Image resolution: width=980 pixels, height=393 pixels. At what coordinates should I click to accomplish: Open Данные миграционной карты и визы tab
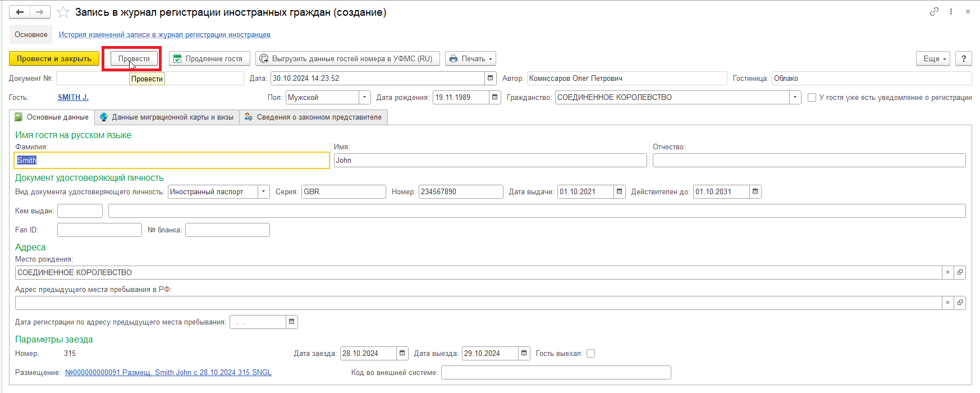click(167, 117)
